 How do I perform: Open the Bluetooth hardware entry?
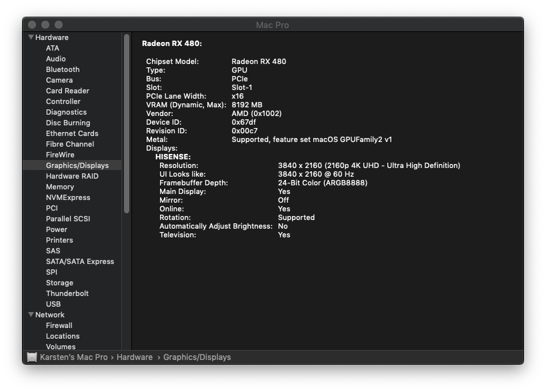pyautogui.click(x=63, y=69)
